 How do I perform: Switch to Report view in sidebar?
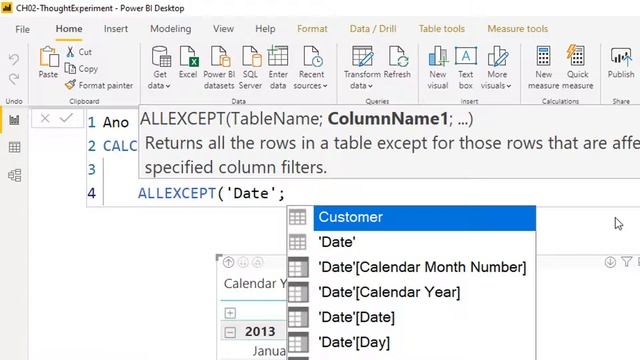pyautogui.click(x=14, y=120)
